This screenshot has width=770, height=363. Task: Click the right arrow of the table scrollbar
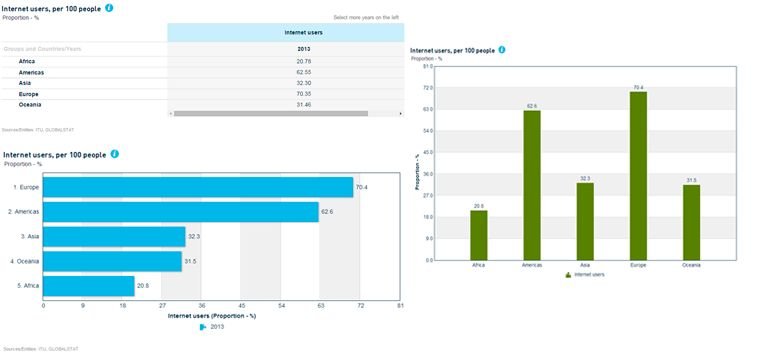pos(401,113)
